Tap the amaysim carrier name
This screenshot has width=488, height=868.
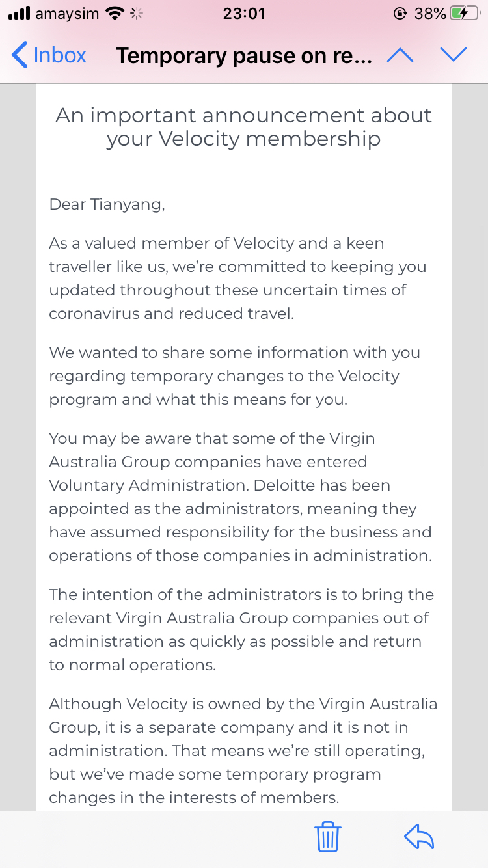pos(66,13)
